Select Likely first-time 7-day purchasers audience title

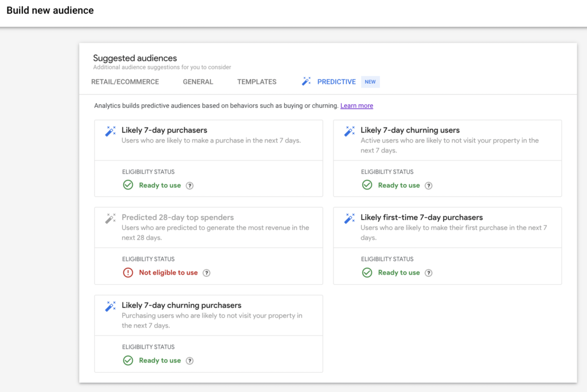(421, 218)
